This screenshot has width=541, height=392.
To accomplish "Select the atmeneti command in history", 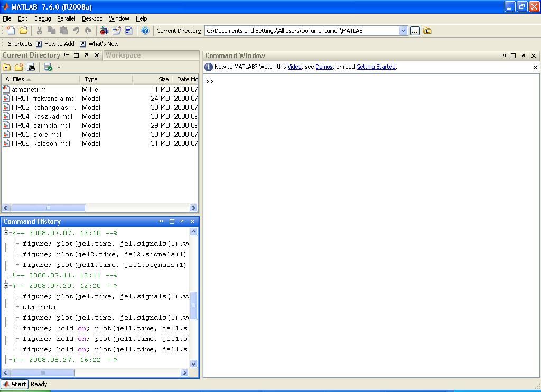I will click(39, 307).
